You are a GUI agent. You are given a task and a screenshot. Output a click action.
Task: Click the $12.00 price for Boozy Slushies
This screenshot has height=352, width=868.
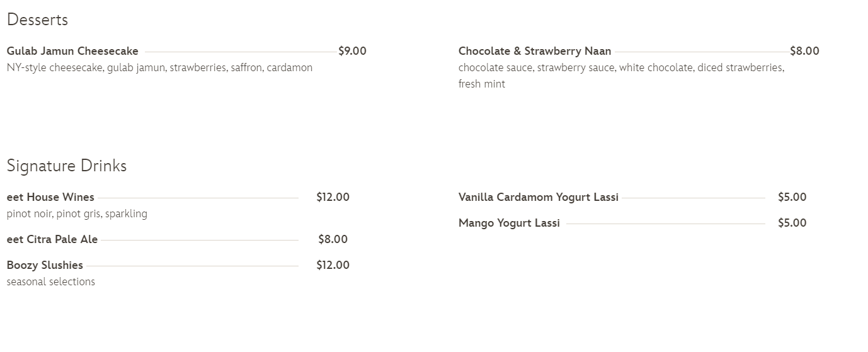pos(333,265)
